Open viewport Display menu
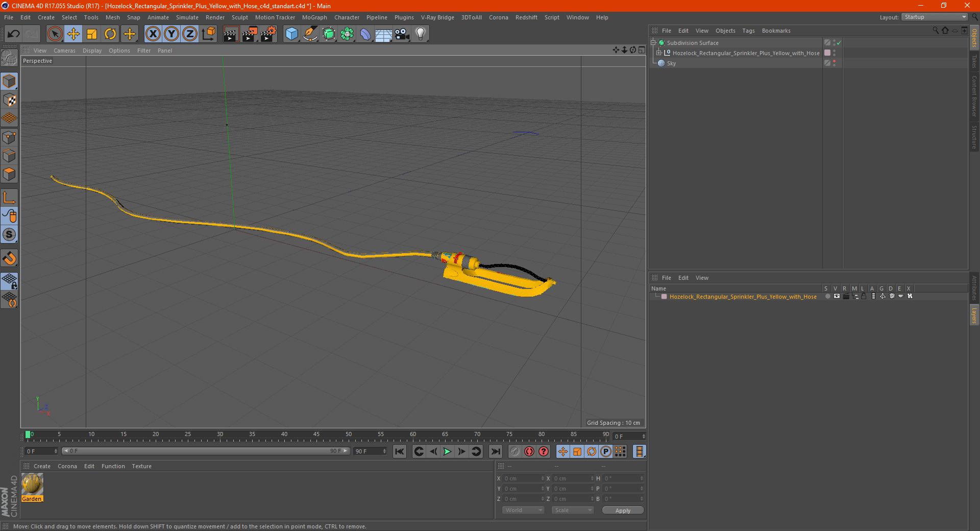This screenshot has width=980, height=531. 92,51
